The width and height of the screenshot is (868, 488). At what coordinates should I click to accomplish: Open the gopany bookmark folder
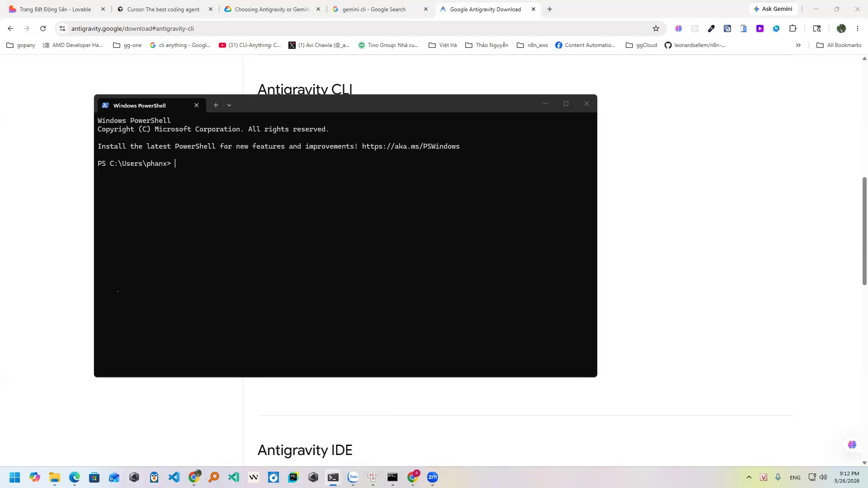21,45
